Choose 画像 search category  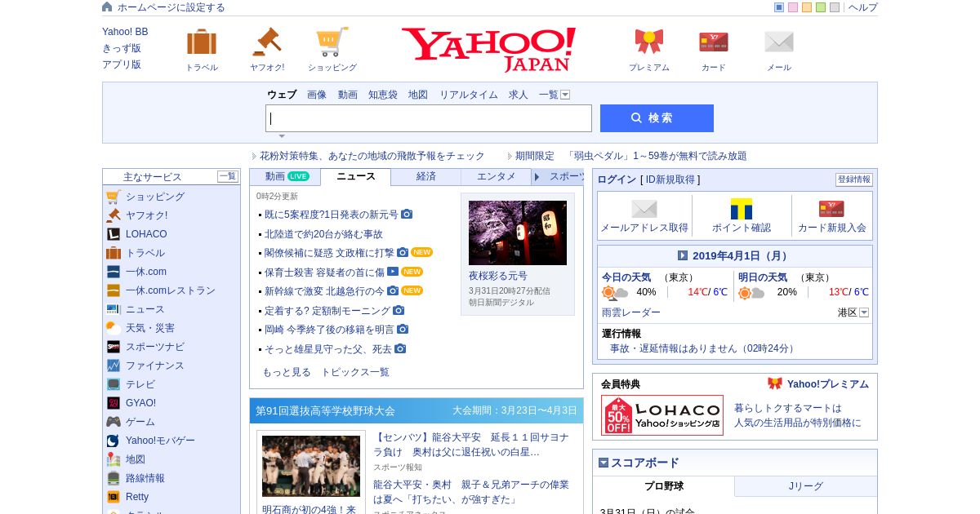[x=317, y=95]
